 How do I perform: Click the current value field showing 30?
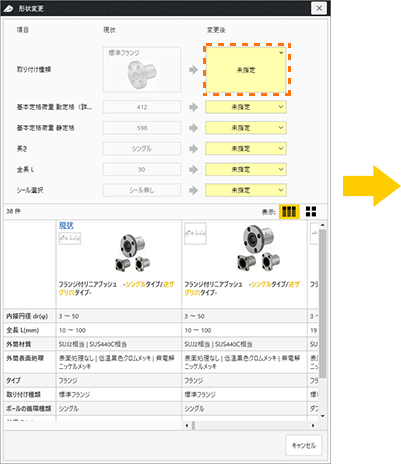[142, 169]
